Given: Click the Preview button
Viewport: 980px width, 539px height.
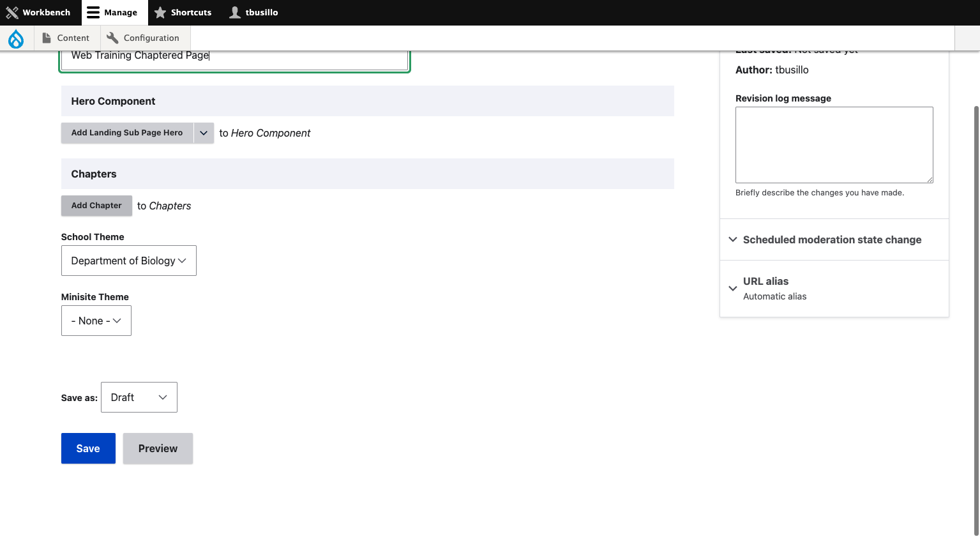Looking at the screenshot, I should click(158, 448).
